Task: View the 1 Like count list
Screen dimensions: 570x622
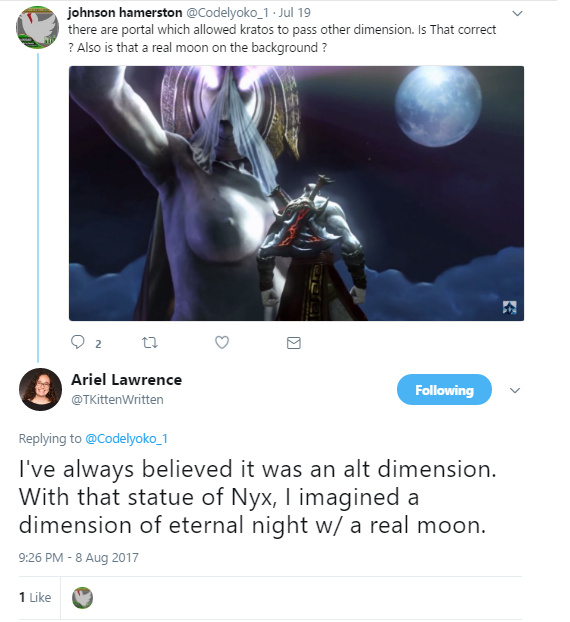Action: (x=35, y=597)
